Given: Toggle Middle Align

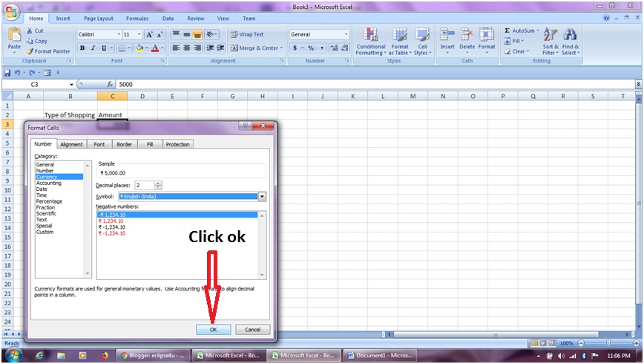Looking at the screenshot, I should click(186, 35).
